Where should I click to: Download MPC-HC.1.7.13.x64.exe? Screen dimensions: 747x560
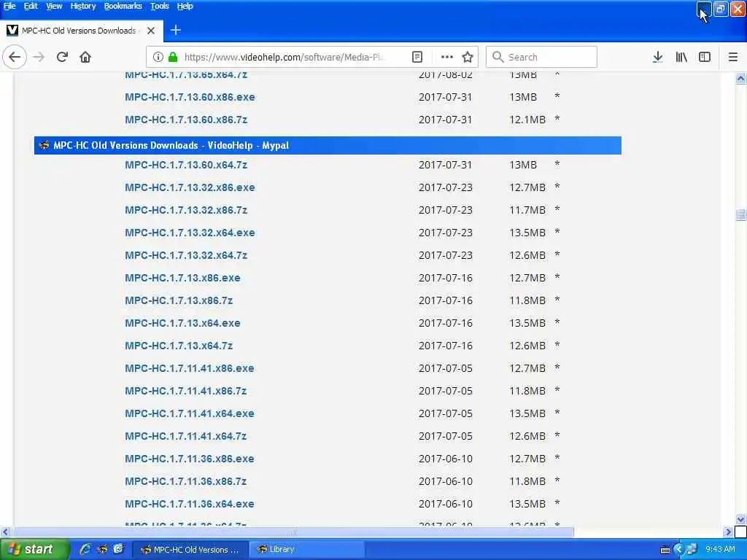point(182,323)
